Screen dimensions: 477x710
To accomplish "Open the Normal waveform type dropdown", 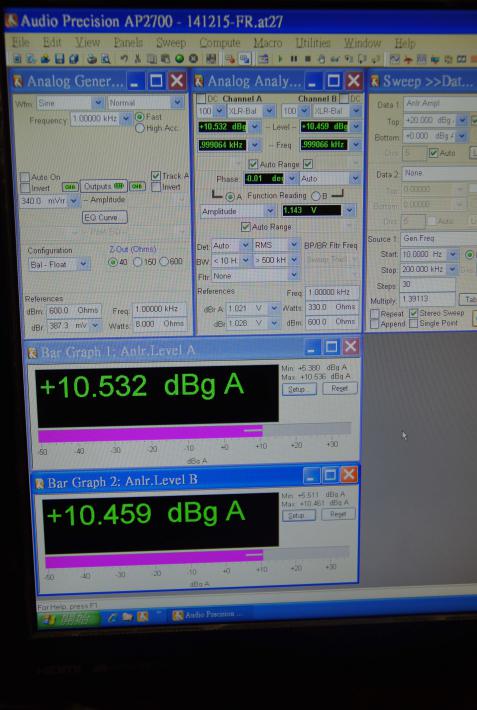I will point(177,103).
